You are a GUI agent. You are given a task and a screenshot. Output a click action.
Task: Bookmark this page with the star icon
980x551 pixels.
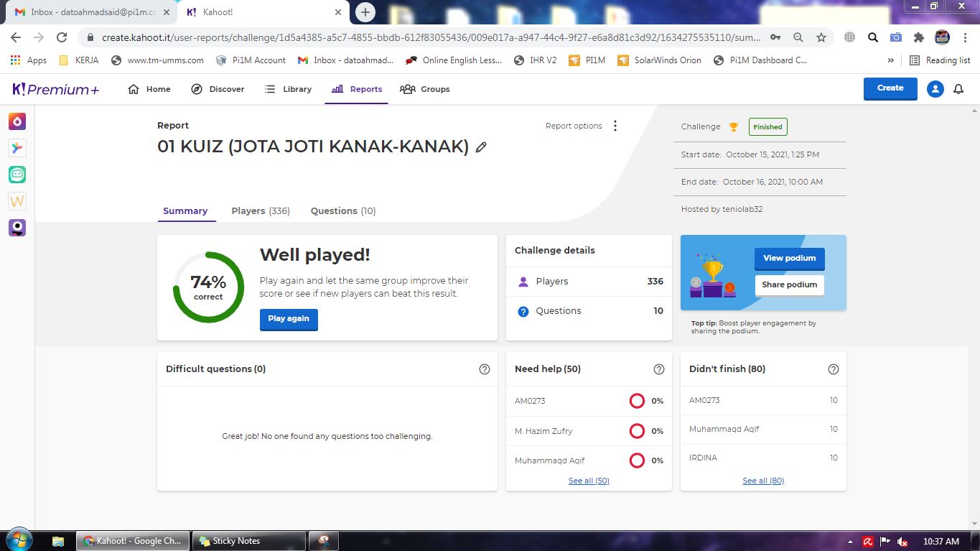[x=821, y=37]
